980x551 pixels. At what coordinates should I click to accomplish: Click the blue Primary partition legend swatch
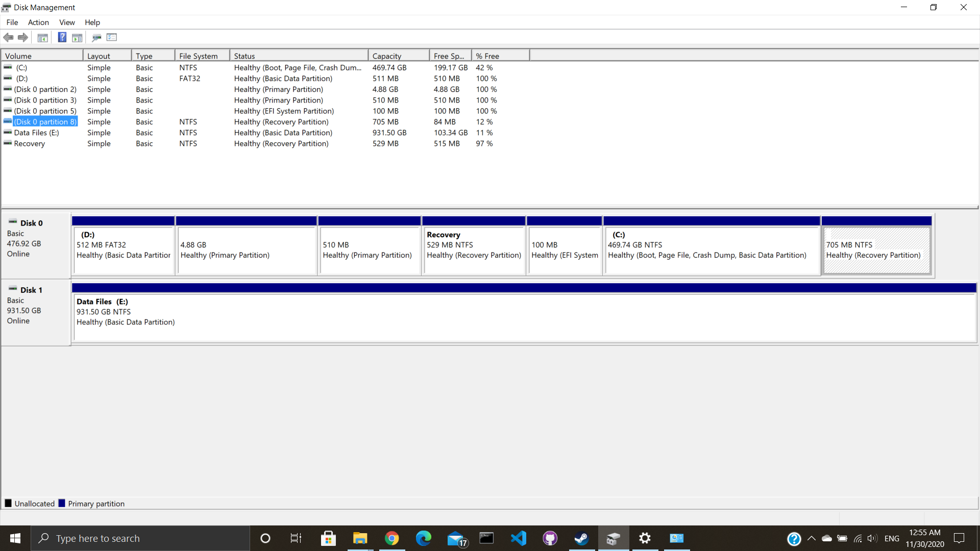pyautogui.click(x=62, y=504)
